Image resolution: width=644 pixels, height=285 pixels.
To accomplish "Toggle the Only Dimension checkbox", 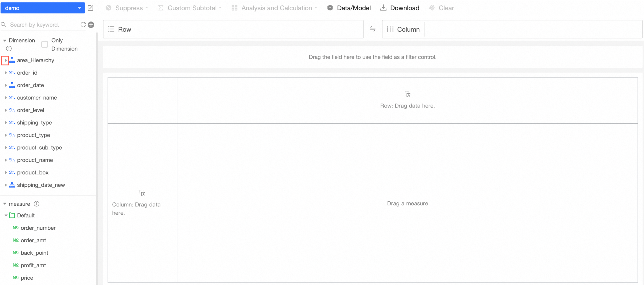I will (x=45, y=44).
